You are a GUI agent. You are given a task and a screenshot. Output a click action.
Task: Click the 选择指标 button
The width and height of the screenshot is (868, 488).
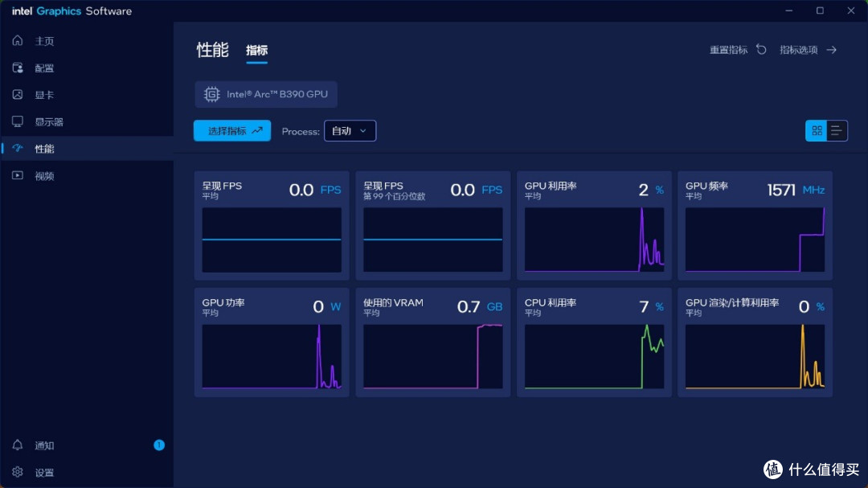pos(232,131)
